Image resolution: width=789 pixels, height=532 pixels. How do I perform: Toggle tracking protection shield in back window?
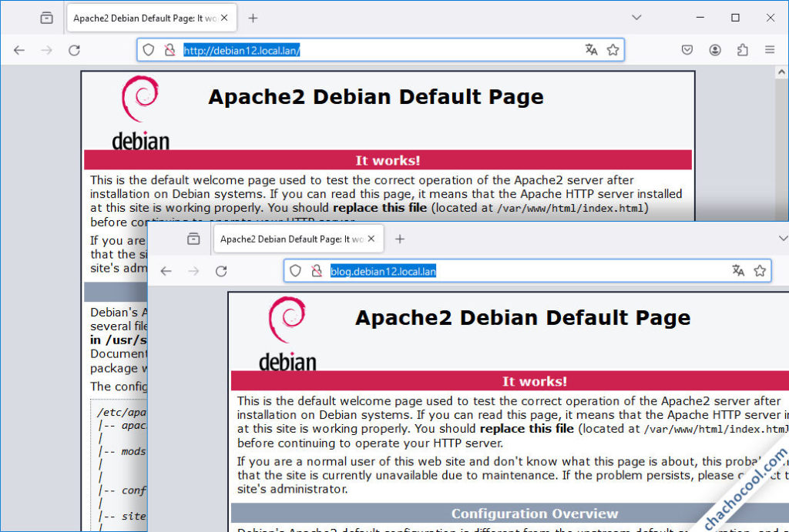[147, 49]
